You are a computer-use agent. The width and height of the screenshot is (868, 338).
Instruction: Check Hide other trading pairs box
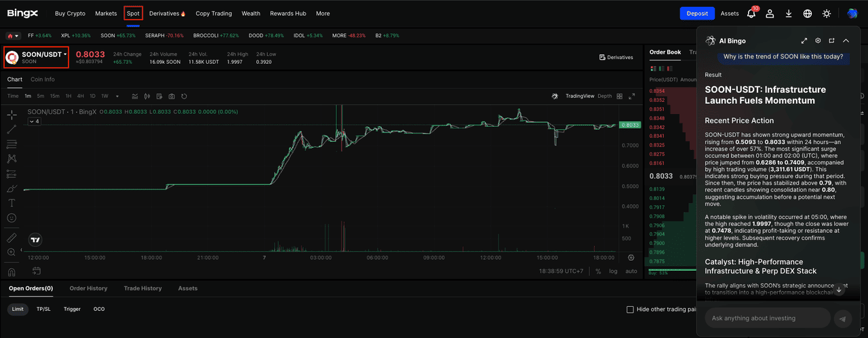click(x=630, y=309)
